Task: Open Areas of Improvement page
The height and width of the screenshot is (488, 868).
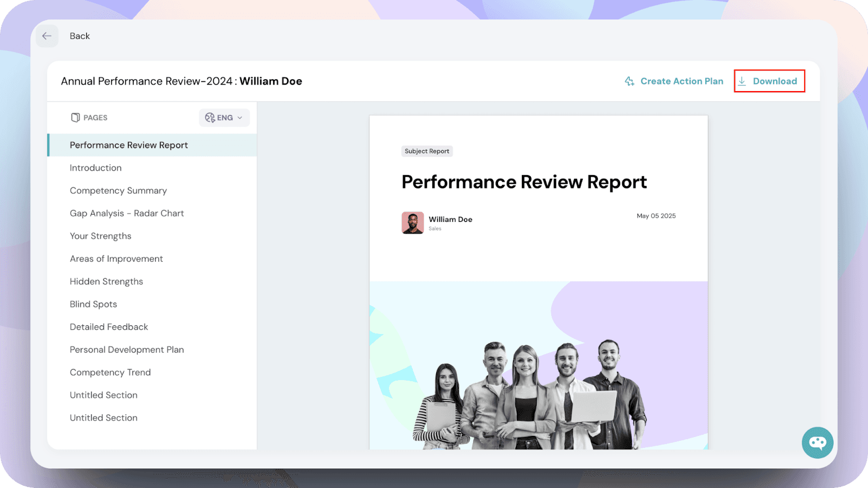Action: (x=116, y=259)
